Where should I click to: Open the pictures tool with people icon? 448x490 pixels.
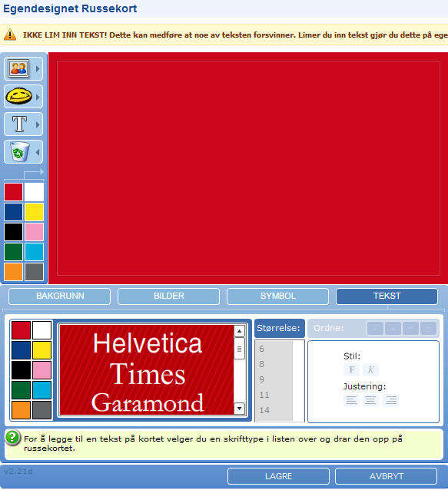point(18,68)
